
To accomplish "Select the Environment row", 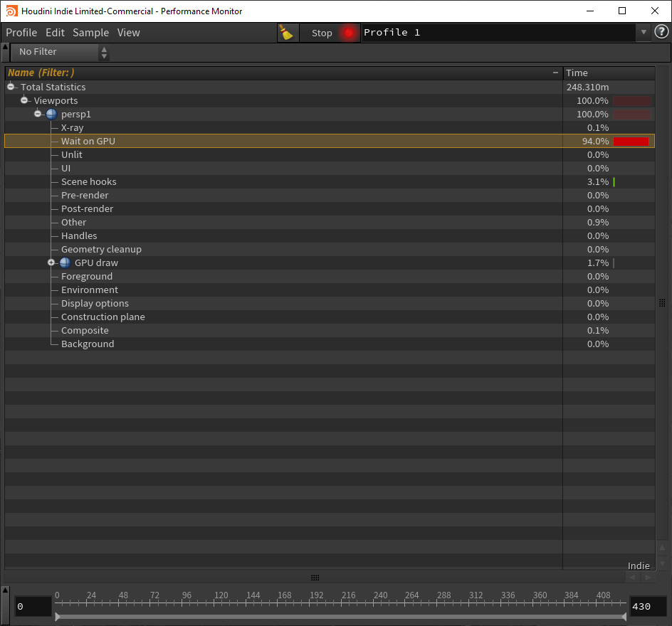I will click(330, 290).
